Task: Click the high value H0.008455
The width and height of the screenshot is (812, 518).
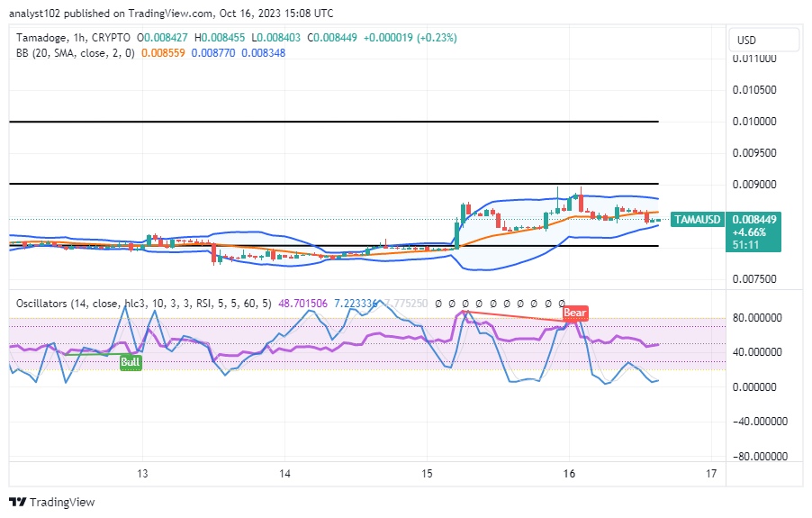Action: [x=220, y=38]
